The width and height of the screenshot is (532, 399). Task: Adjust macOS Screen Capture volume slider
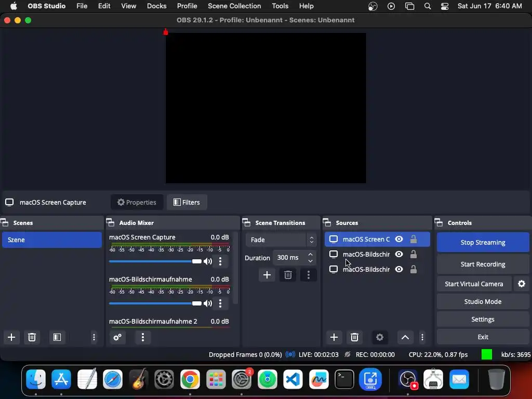[155, 261]
